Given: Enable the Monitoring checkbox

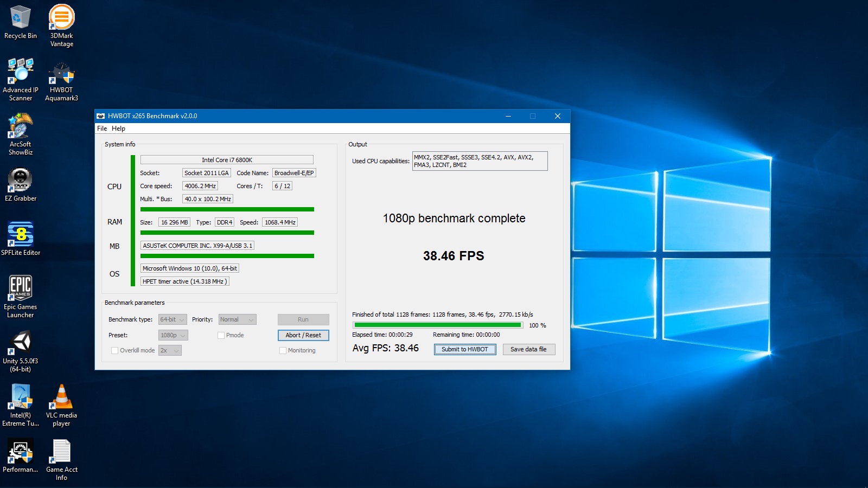Looking at the screenshot, I should 283,350.
